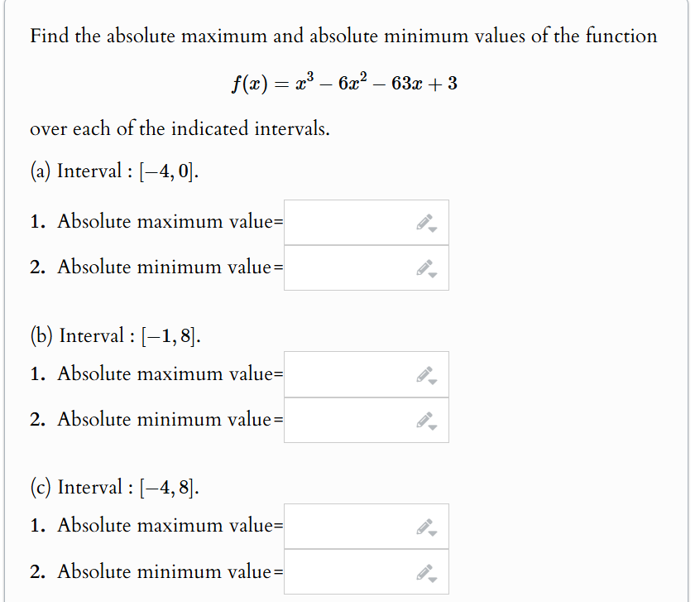Select pencil icon in interval [-4,0] maximum field

pyautogui.click(x=426, y=220)
